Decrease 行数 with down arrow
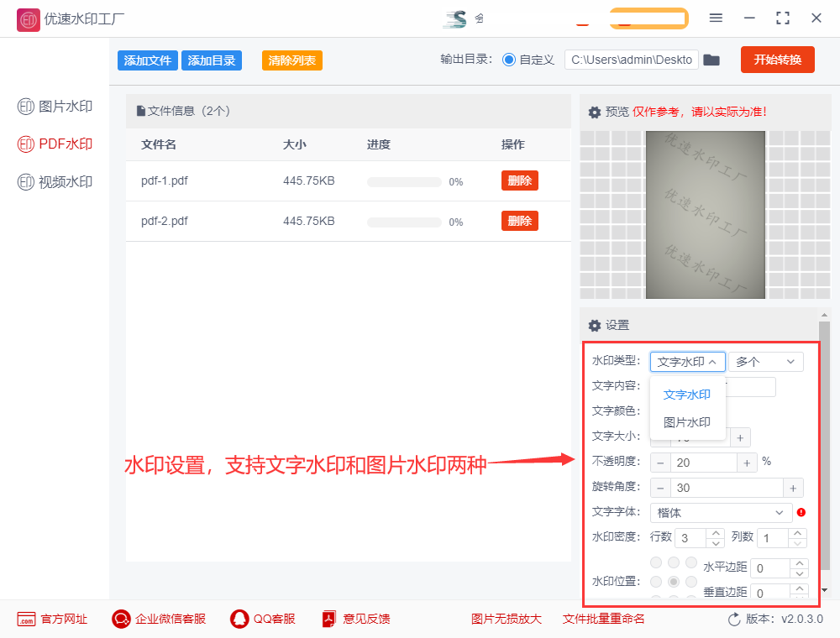This screenshot has height=638, width=840. (x=716, y=543)
